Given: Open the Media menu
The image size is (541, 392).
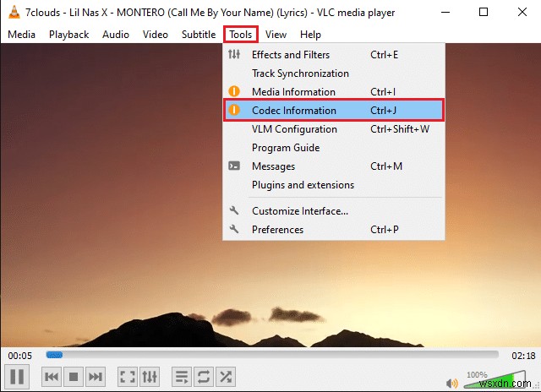Looking at the screenshot, I should [21, 35].
